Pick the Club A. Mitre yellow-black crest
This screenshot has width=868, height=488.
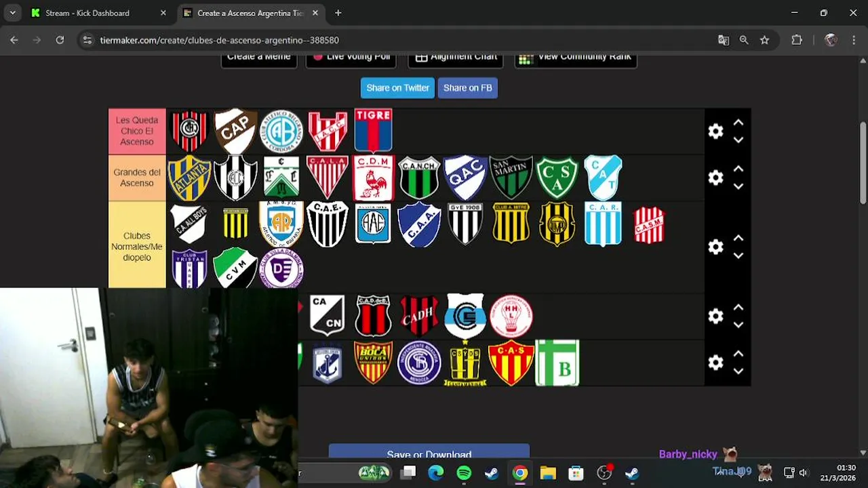coord(511,224)
